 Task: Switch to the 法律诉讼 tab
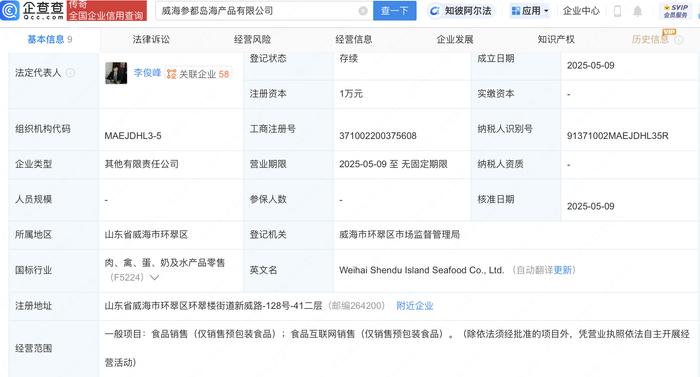point(151,39)
